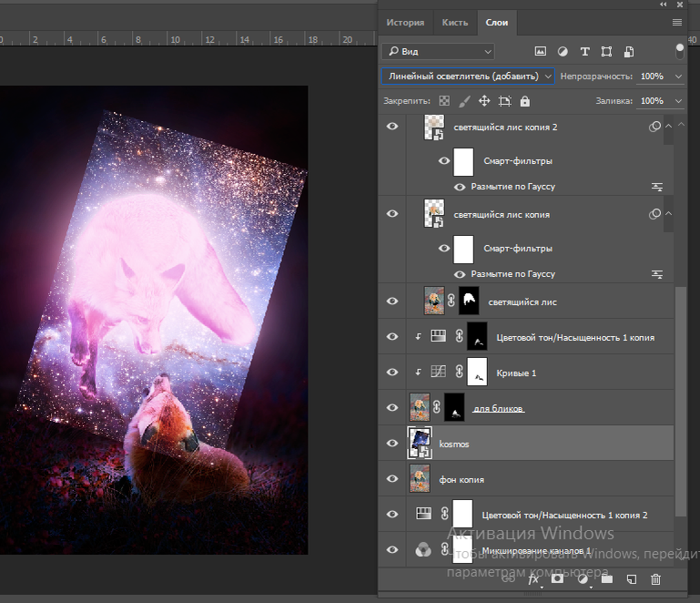Hide Смарт-фильтры under светящийся лис копия 2
Image resolution: width=700 pixels, height=603 pixels.
(443, 161)
